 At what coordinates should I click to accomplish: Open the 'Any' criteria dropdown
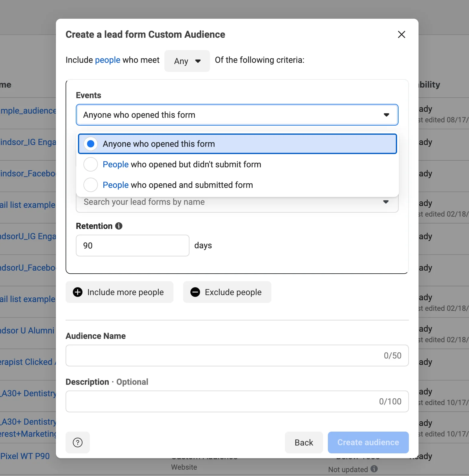[x=187, y=61]
